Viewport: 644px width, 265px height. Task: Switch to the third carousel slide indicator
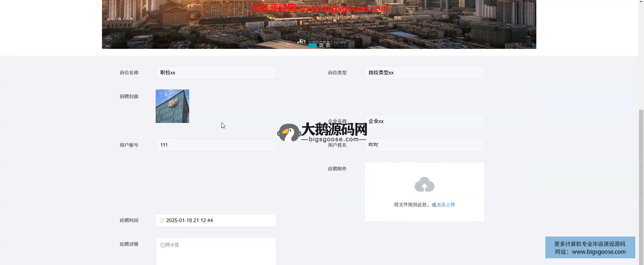pos(328,45)
